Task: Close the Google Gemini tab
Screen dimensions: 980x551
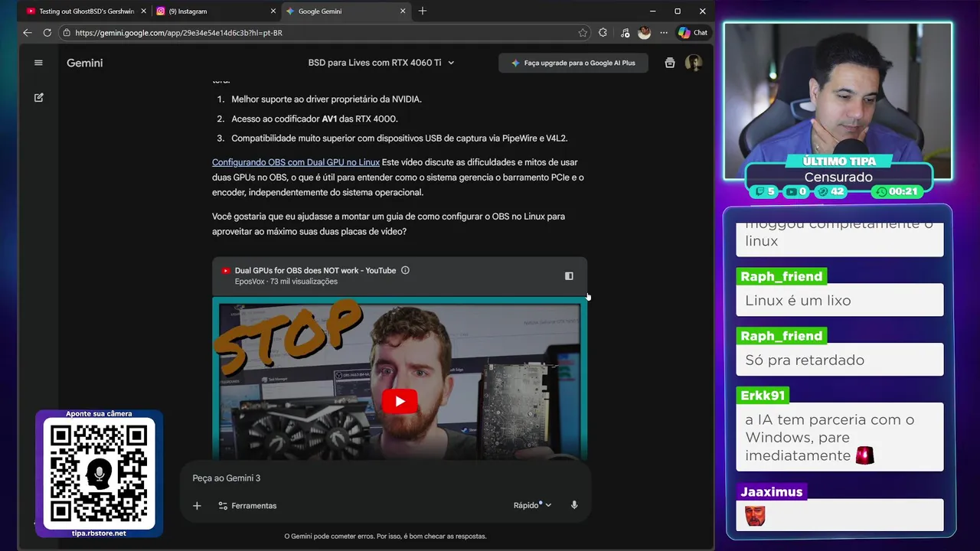Action: pyautogui.click(x=403, y=11)
